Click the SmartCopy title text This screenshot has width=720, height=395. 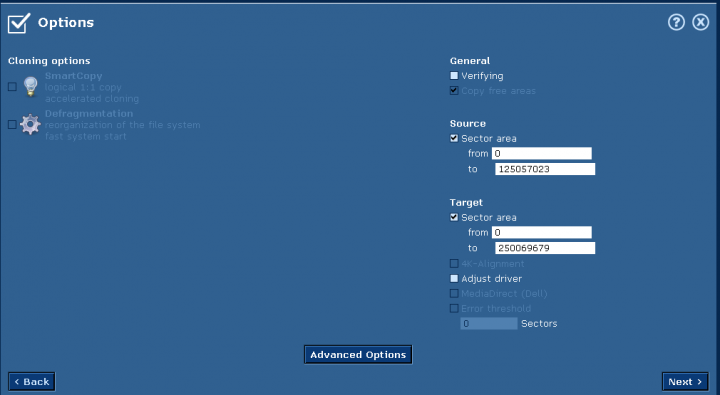[x=73, y=76]
